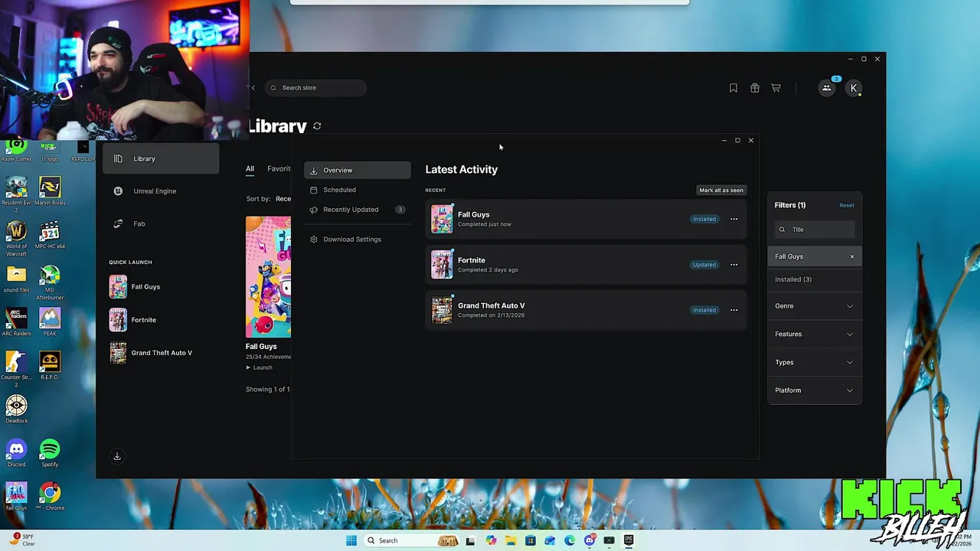The width and height of the screenshot is (980, 551).
Task: Click the Search store field
Action: pyautogui.click(x=316, y=88)
